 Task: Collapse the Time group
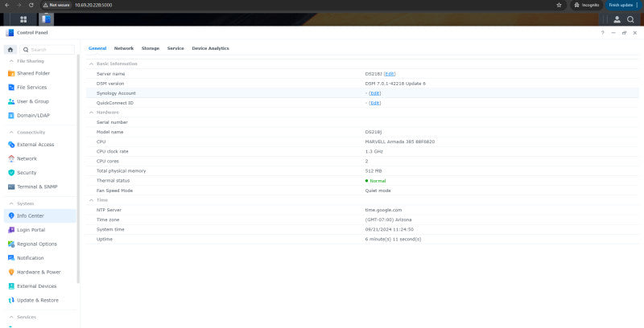pyautogui.click(x=91, y=200)
